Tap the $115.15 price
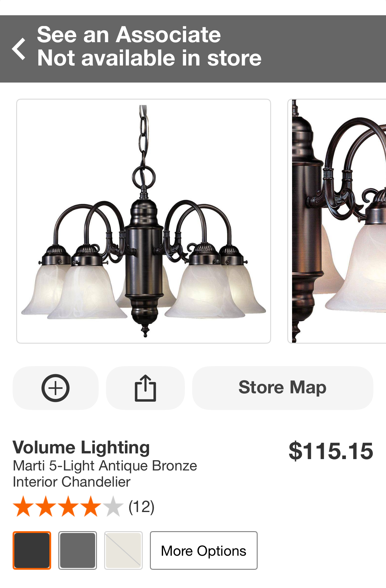The width and height of the screenshot is (386, 588). 331,451
